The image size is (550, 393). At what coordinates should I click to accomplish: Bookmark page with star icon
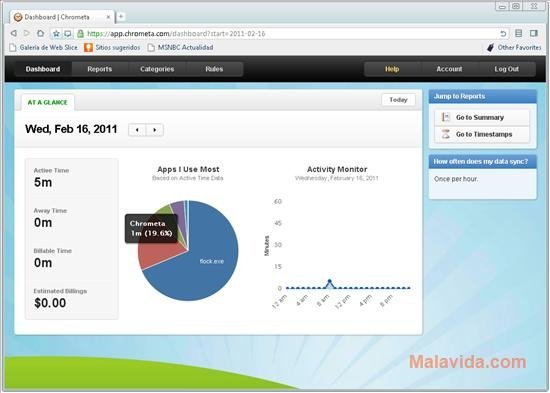click(x=56, y=34)
